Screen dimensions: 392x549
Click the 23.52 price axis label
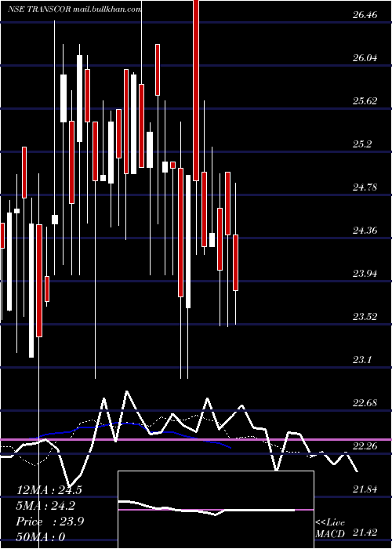pyautogui.click(x=365, y=317)
